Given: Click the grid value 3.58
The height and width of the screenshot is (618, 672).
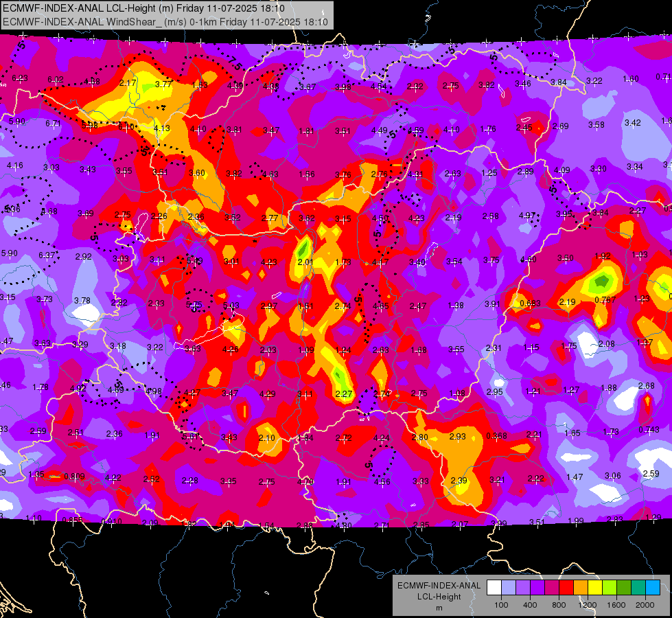Looking at the screenshot, I should coord(596,124).
